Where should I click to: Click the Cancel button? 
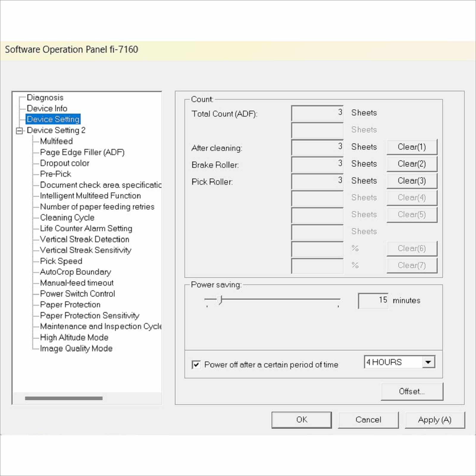pyautogui.click(x=368, y=420)
